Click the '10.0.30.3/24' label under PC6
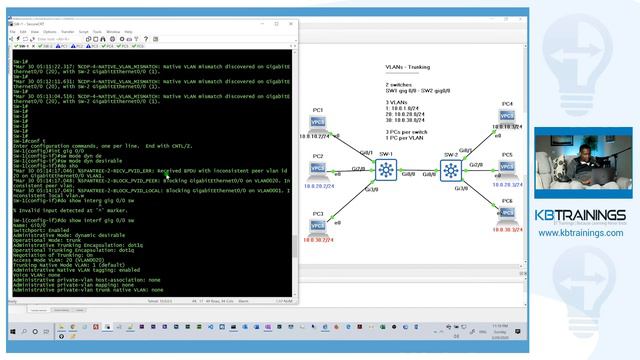The image size is (640, 360). [x=508, y=230]
